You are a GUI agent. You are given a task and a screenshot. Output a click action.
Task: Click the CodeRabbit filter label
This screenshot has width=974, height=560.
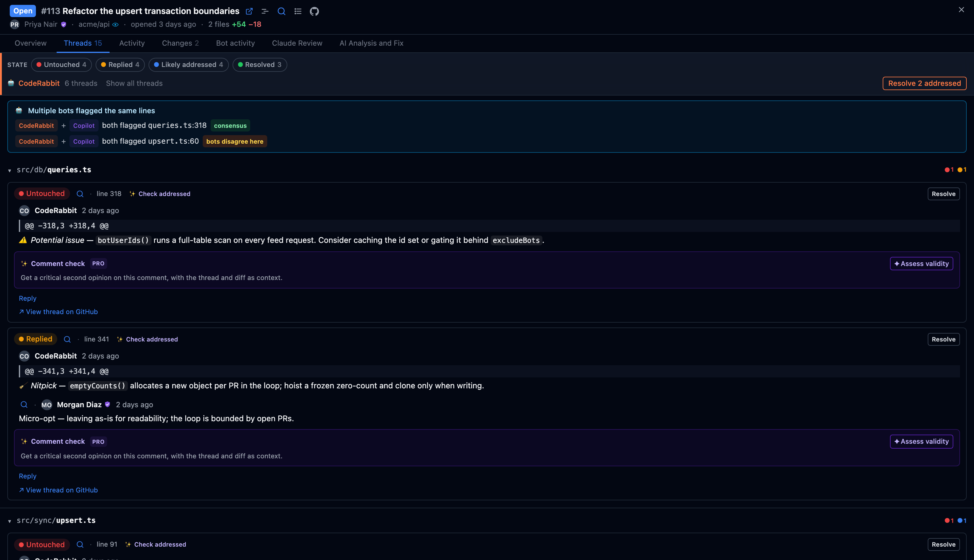[x=39, y=83]
